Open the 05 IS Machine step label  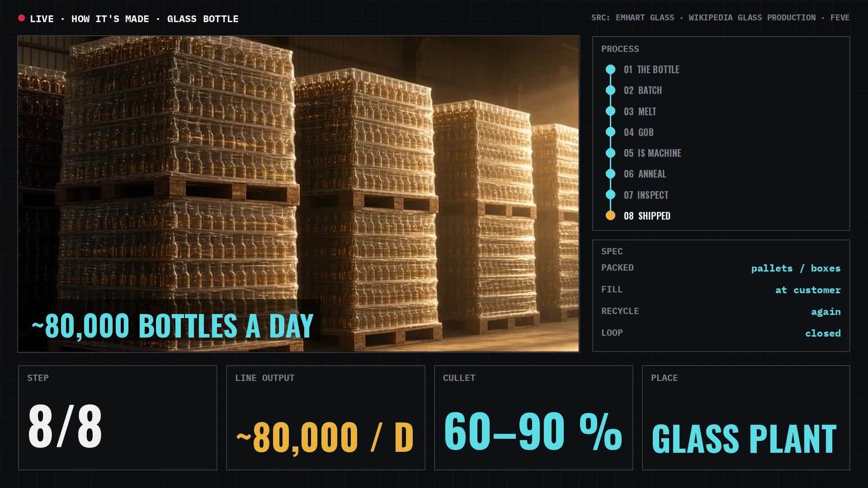click(652, 153)
